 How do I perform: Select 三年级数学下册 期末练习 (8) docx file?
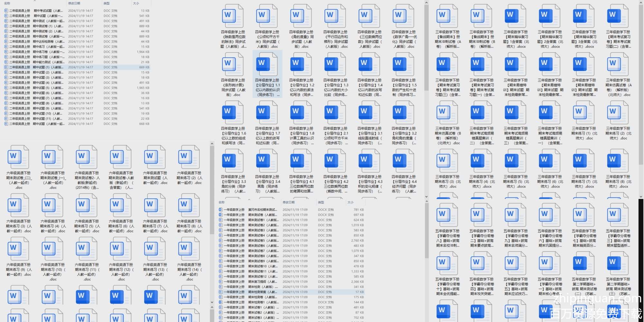(x=618, y=161)
